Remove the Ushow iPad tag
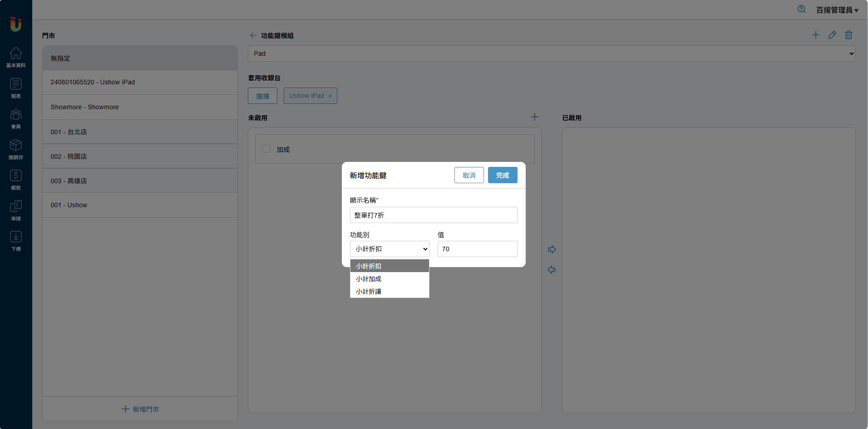The width and height of the screenshot is (868, 429). [330, 96]
